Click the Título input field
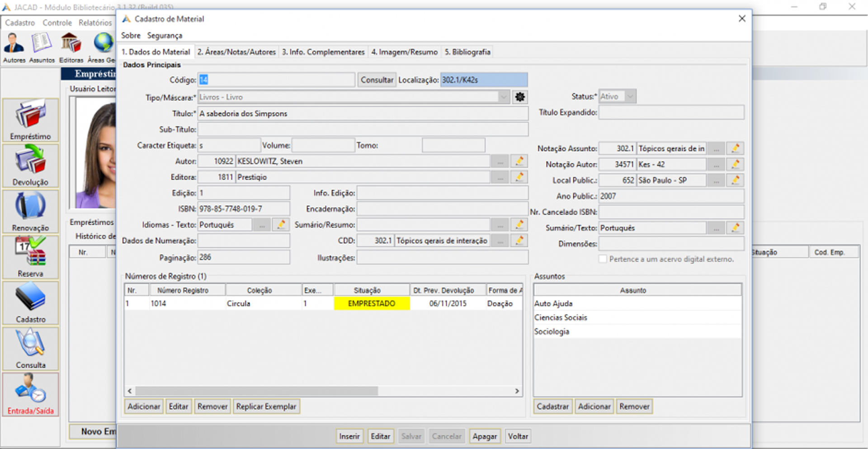 [363, 113]
